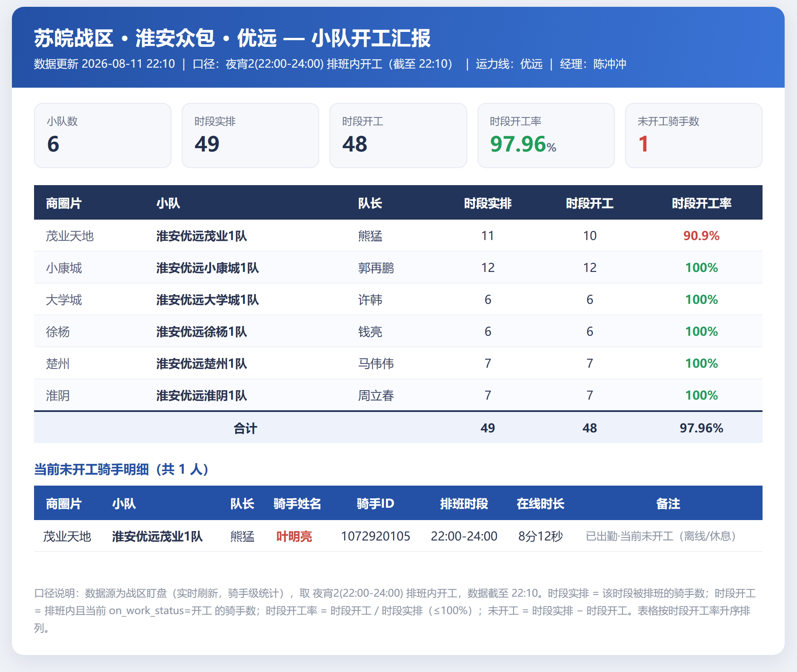Viewport: 797px width, 672px height.
Task: Click the 骑手ID column header
Action: (375, 503)
